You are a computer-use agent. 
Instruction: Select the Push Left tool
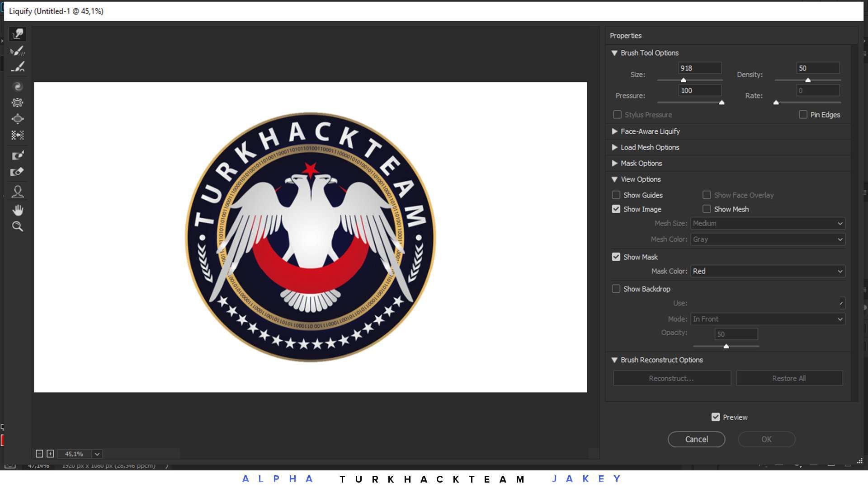click(x=18, y=135)
